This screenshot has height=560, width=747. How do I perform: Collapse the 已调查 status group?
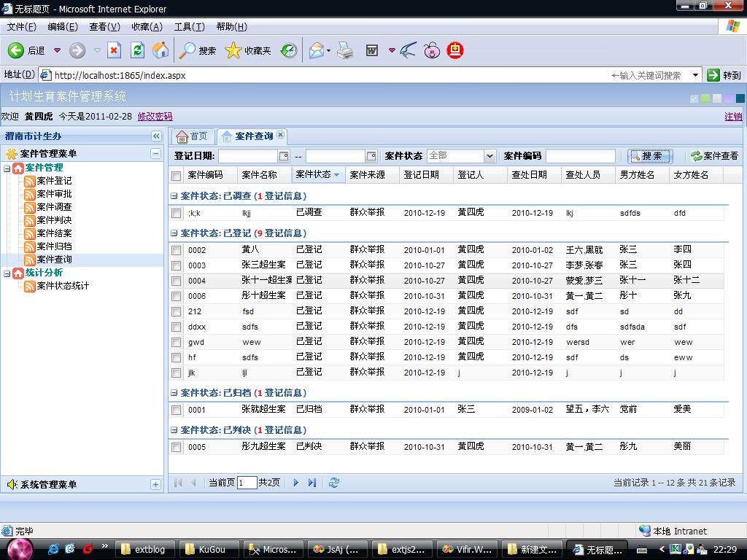[174, 195]
